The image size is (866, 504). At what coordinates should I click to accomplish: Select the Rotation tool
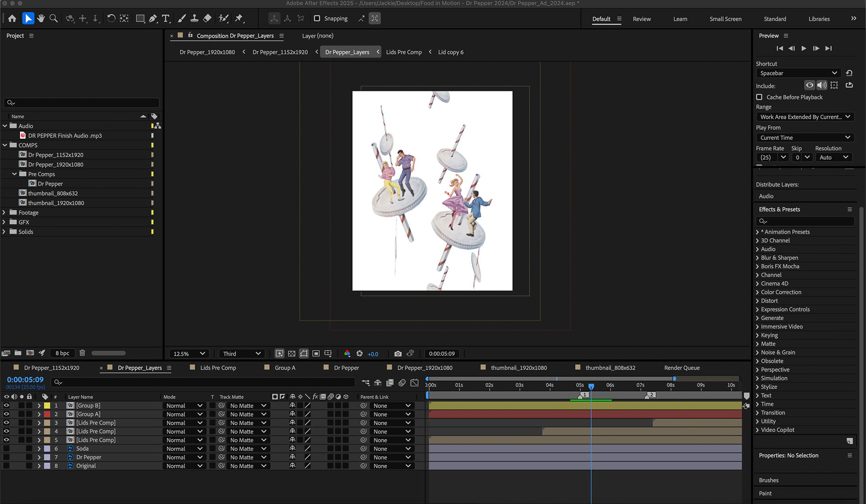click(111, 18)
